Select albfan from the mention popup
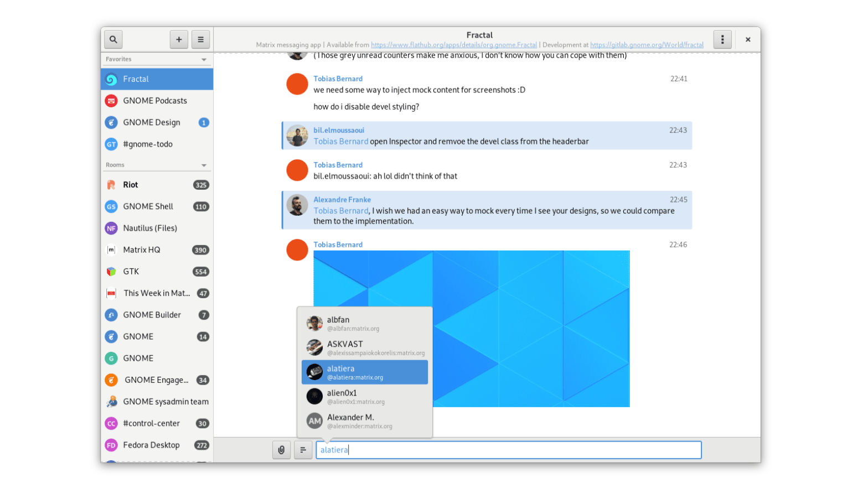 pyautogui.click(x=365, y=324)
